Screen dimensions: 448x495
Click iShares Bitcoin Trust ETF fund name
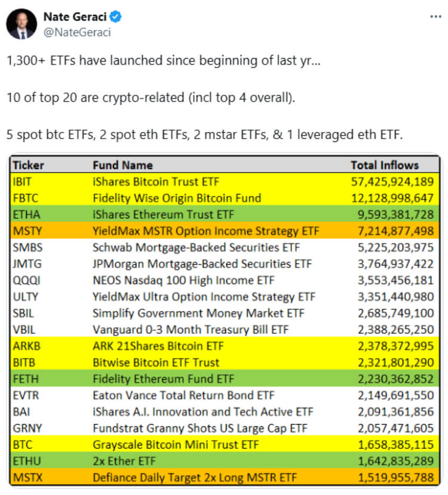(156, 182)
